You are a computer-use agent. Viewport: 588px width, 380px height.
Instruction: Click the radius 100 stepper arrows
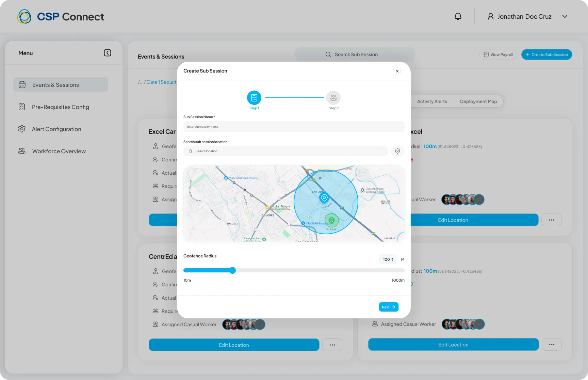(x=392, y=259)
